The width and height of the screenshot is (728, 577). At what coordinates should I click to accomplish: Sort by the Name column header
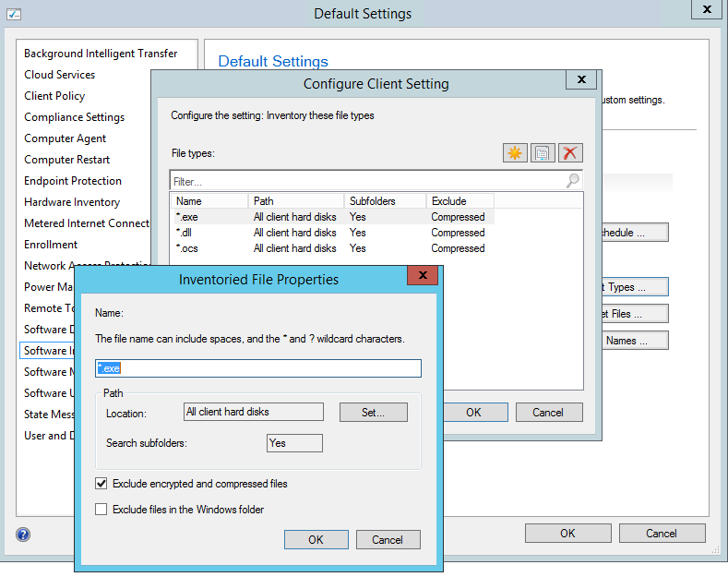coord(209,201)
